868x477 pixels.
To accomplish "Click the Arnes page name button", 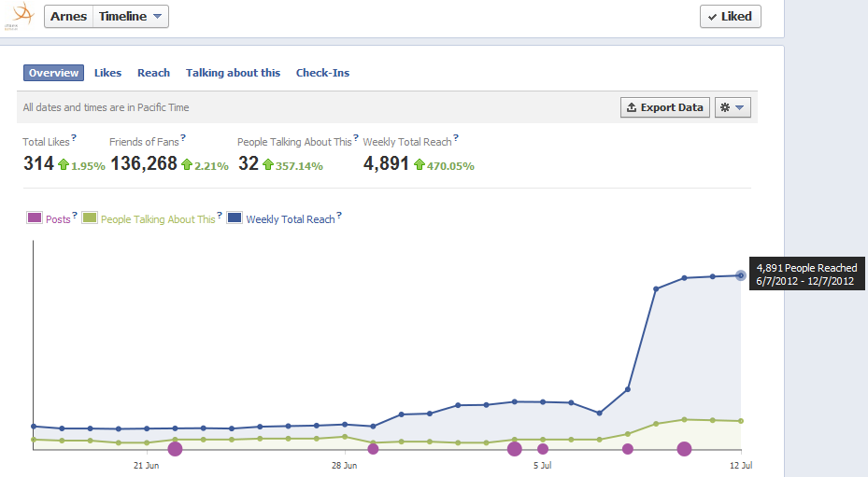I will (x=68, y=17).
